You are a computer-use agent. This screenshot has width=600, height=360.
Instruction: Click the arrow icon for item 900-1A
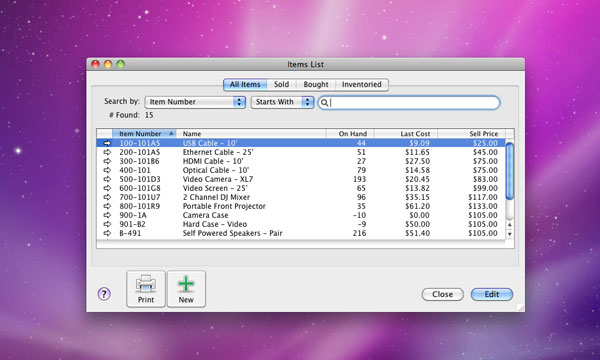[x=107, y=215]
